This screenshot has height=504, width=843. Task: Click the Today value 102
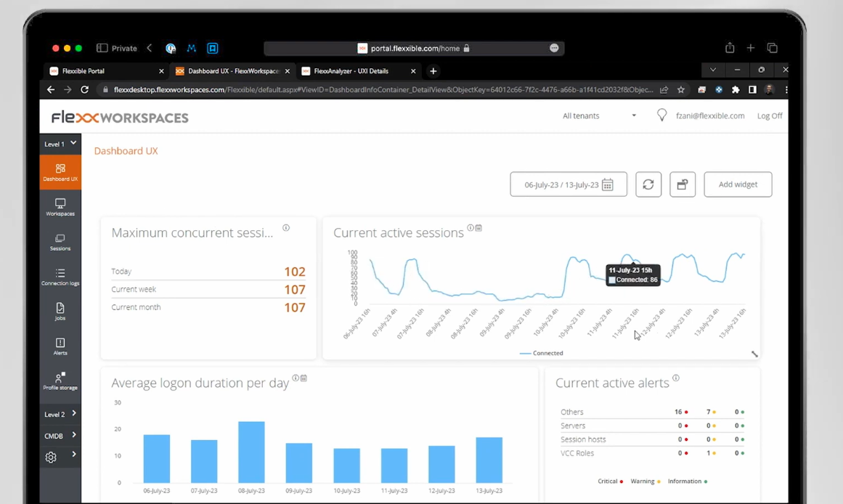click(295, 272)
